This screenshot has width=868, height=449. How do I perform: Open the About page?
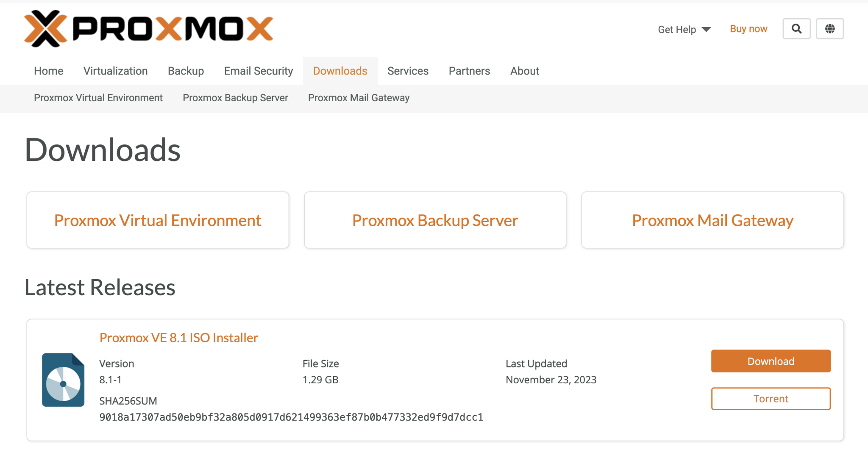(525, 71)
